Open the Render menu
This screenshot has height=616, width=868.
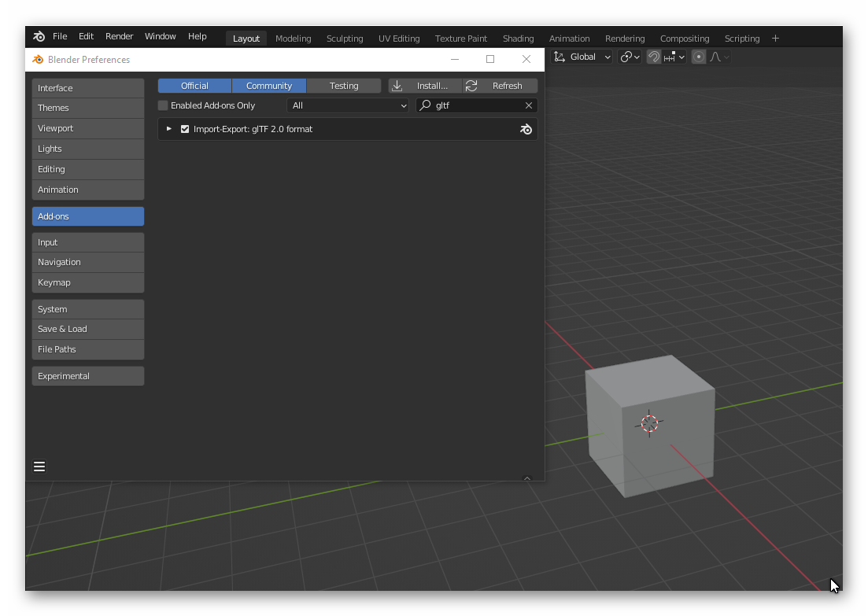tap(119, 36)
